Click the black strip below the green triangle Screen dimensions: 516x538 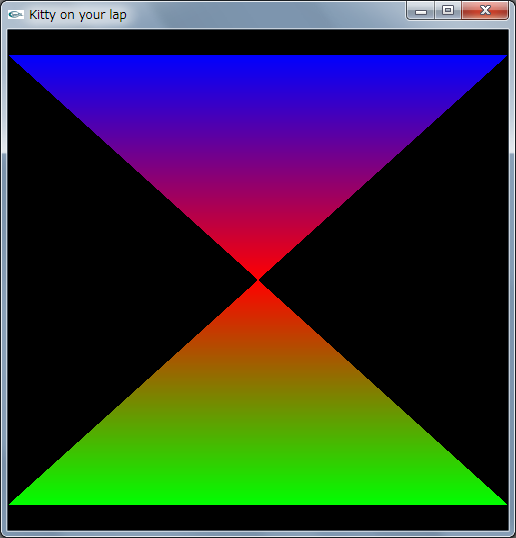[x=258, y=517]
